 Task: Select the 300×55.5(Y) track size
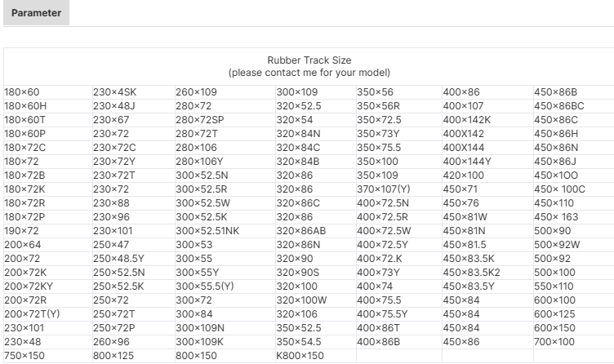pyautogui.click(x=225, y=286)
